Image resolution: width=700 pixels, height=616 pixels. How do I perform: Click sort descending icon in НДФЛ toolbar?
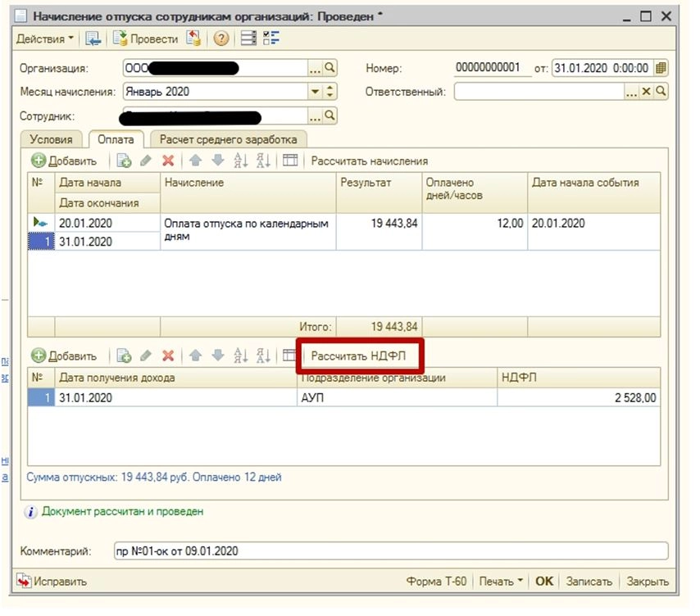click(x=263, y=355)
